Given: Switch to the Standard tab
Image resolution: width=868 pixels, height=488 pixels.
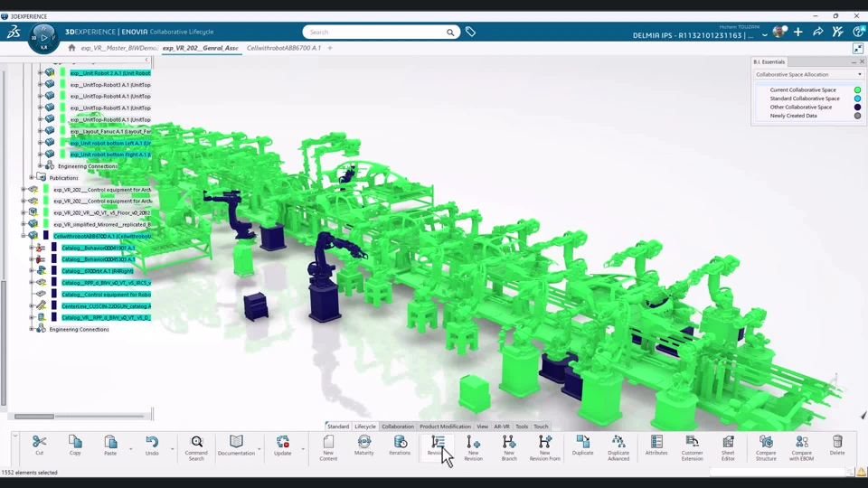Looking at the screenshot, I should [x=338, y=427].
